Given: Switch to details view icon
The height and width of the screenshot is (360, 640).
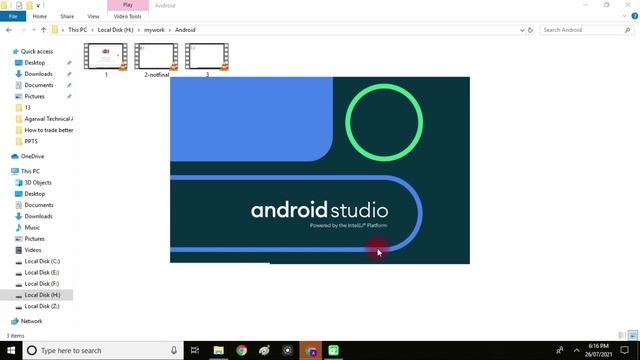Looking at the screenshot, I should (x=622, y=336).
